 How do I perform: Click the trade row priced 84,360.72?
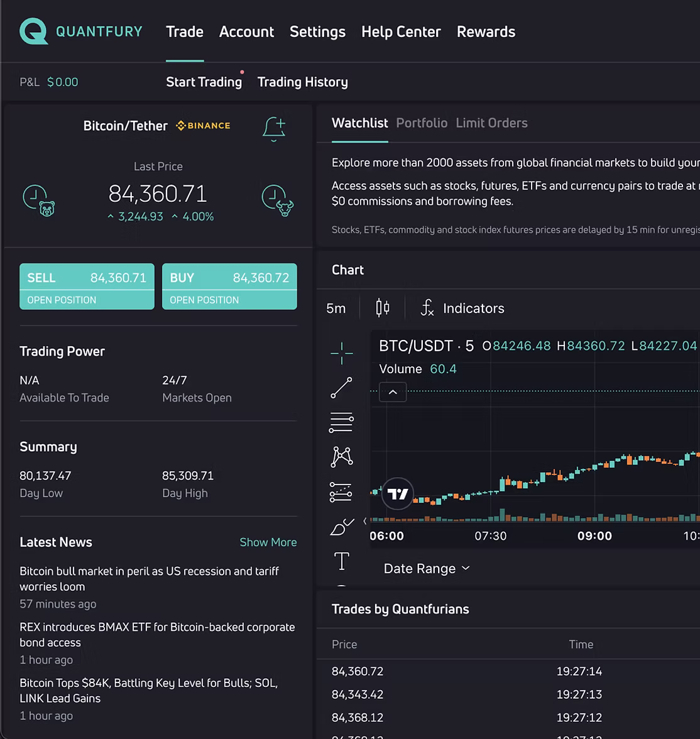[508, 672]
